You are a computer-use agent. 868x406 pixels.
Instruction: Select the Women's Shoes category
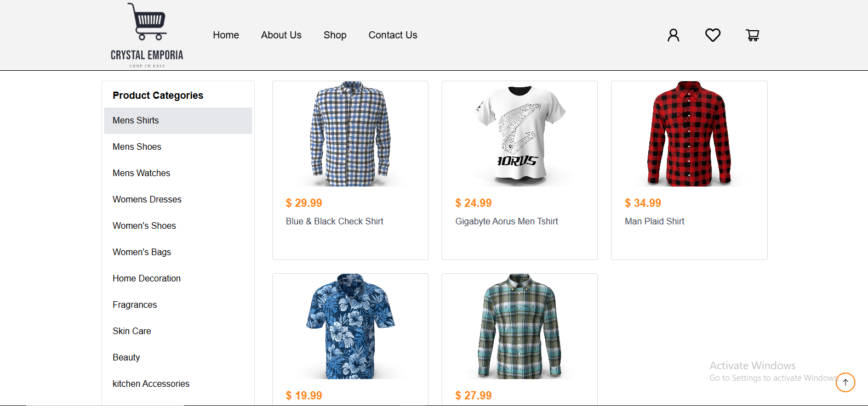pos(178,226)
